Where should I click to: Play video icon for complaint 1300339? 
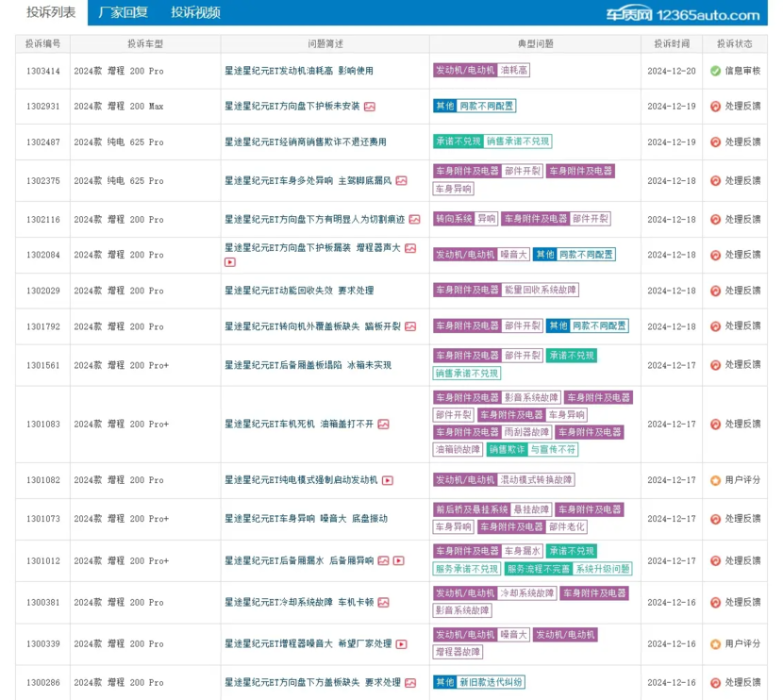pos(401,644)
